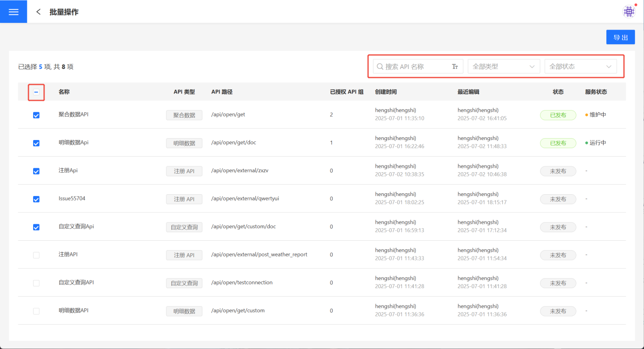Image resolution: width=644 pixels, height=349 pixels.
Task: Expand the 全部状态 dropdown
Action: [x=580, y=67]
